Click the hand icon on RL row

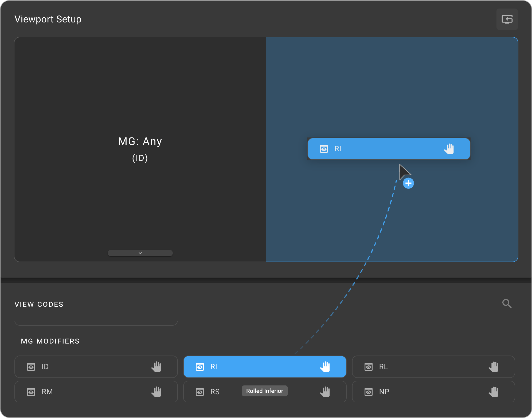point(494,367)
